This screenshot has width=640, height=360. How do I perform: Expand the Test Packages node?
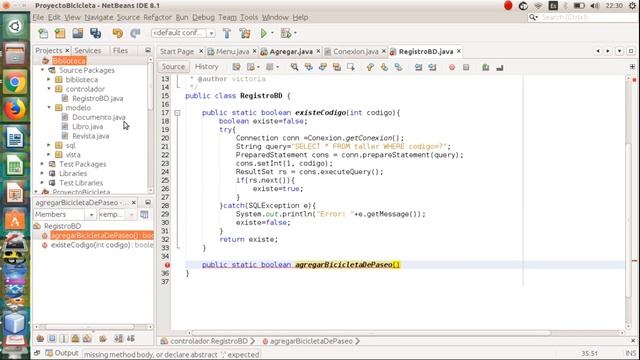[42, 164]
